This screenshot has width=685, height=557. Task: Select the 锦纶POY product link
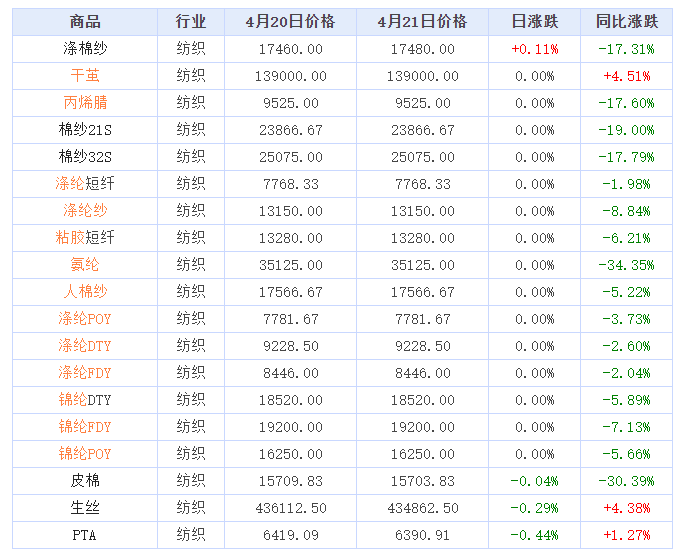[x=85, y=454]
